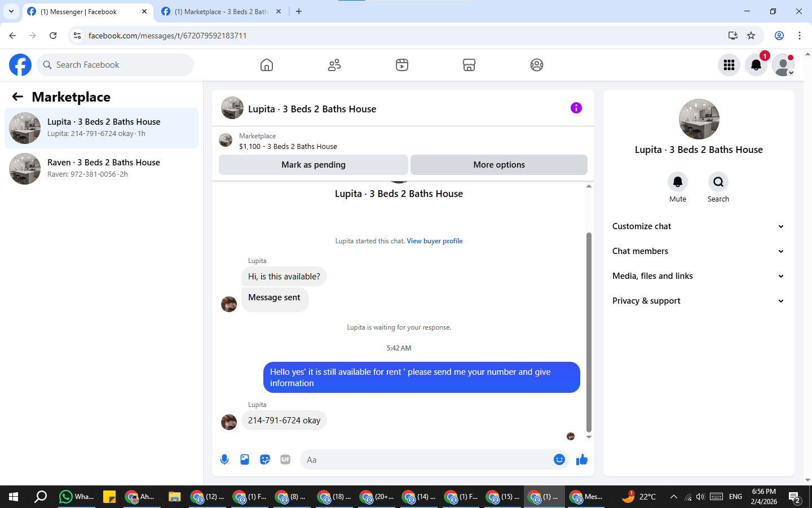812x508 pixels.
Task: Click the back arrow beside Marketplace
Action: tap(17, 97)
